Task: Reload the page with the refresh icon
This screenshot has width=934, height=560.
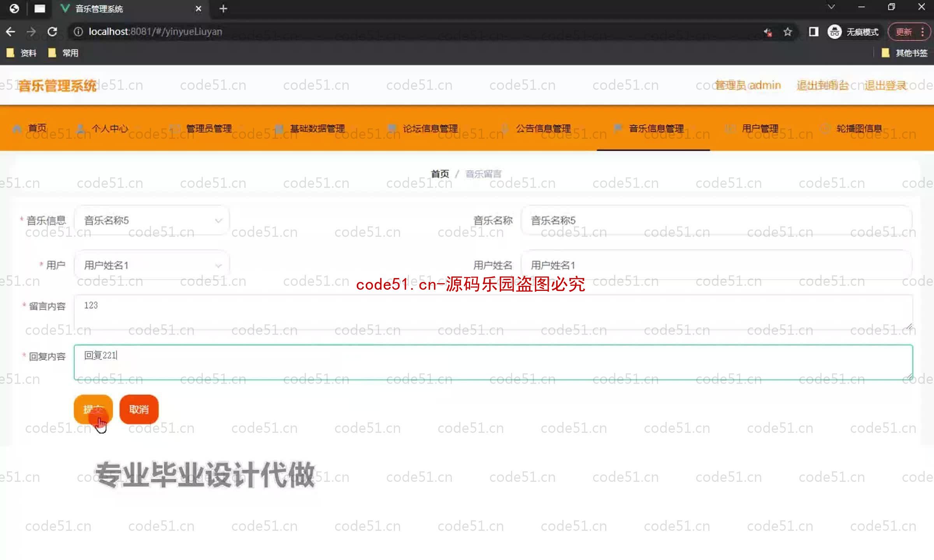Action: pyautogui.click(x=52, y=32)
